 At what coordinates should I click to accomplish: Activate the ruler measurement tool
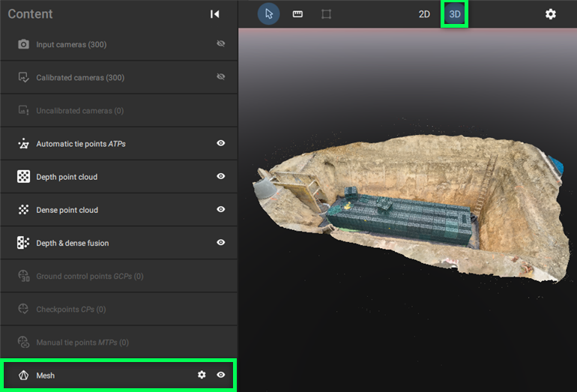pos(297,14)
